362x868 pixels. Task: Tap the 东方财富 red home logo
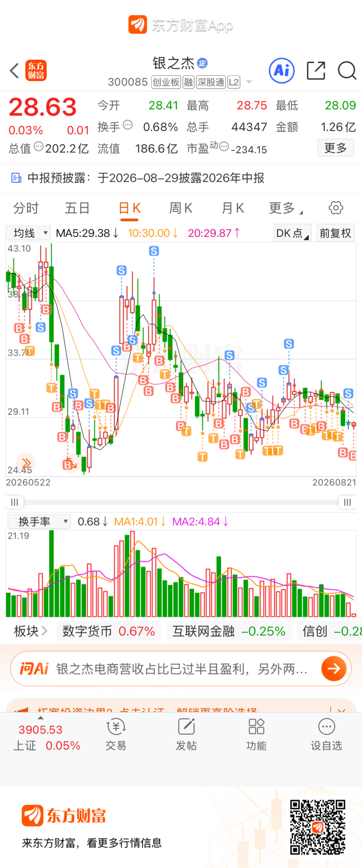(36, 71)
